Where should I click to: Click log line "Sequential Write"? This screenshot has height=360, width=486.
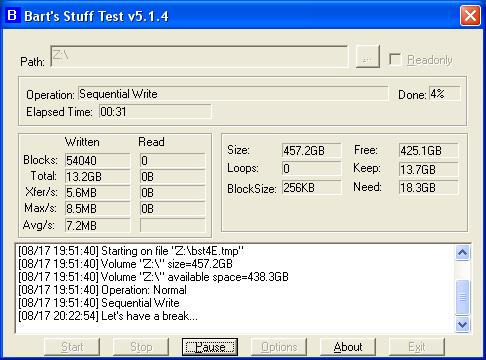point(99,303)
